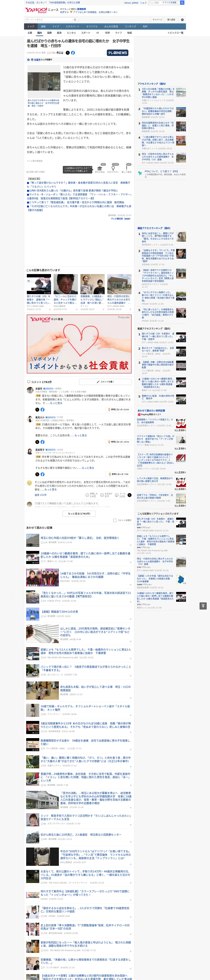This screenshot has width=210, height=980.
Task: Expand 末冨芳's comment with もっと見る
Action: point(56,403)
